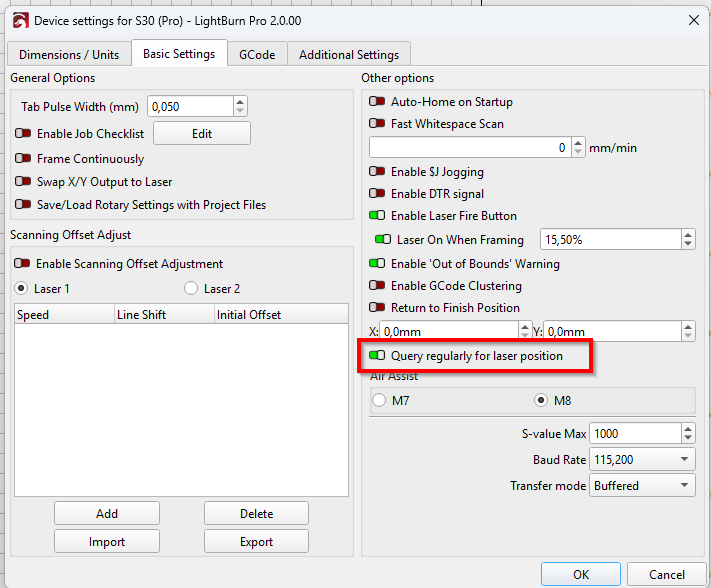Open the GCode tab
This screenshot has width=711, height=588.
tap(257, 55)
